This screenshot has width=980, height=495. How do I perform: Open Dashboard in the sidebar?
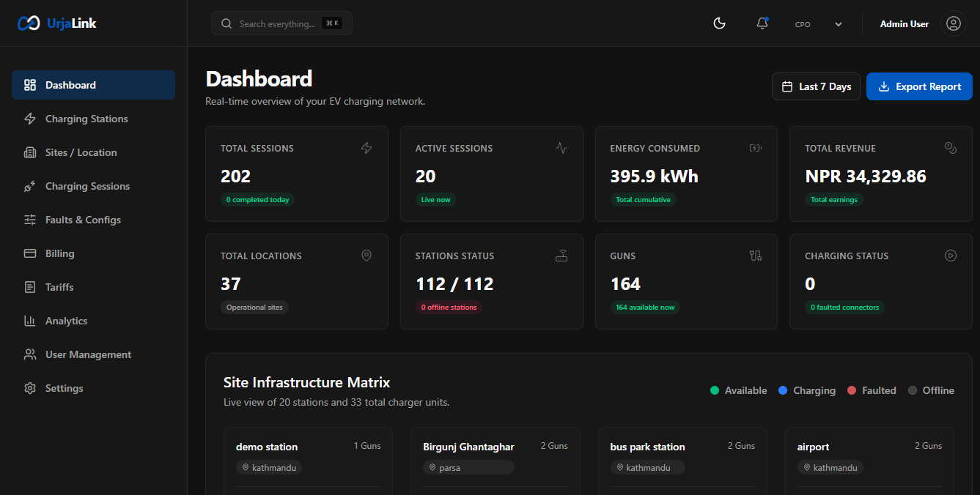click(x=93, y=85)
